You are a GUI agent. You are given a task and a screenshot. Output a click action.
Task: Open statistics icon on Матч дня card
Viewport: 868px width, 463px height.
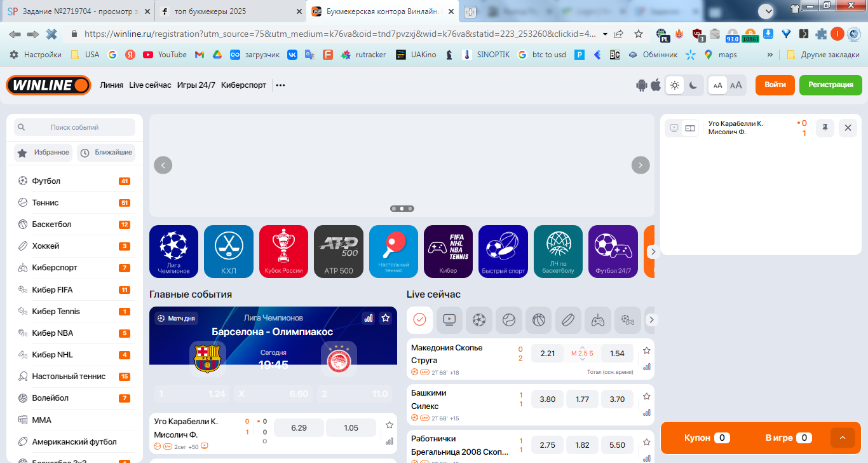(368, 318)
